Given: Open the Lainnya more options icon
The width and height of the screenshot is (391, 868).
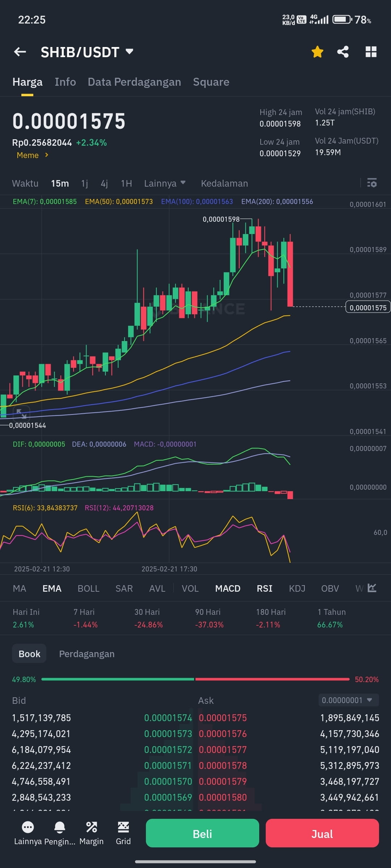Looking at the screenshot, I should tap(28, 833).
